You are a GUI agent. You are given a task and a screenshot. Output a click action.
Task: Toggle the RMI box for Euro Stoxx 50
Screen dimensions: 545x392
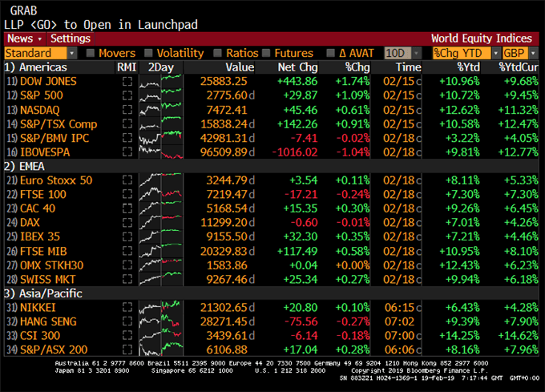pyautogui.click(x=127, y=180)
